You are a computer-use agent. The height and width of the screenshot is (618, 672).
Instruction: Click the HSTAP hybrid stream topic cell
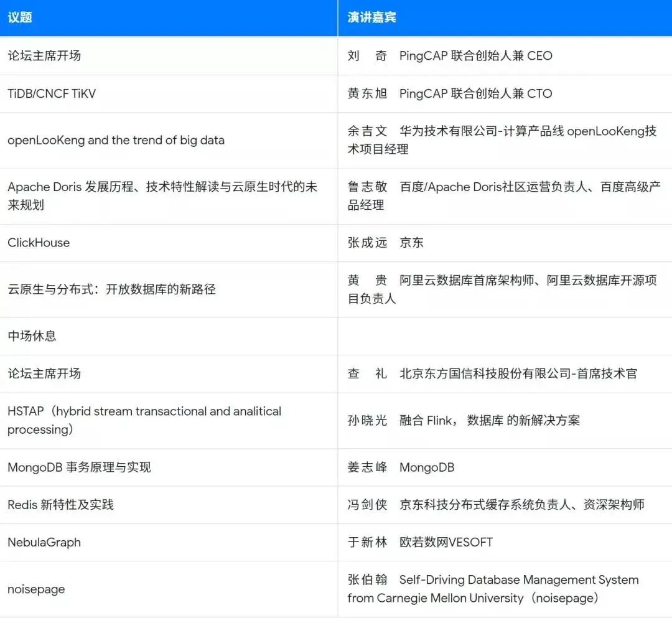tap(169, 421)
